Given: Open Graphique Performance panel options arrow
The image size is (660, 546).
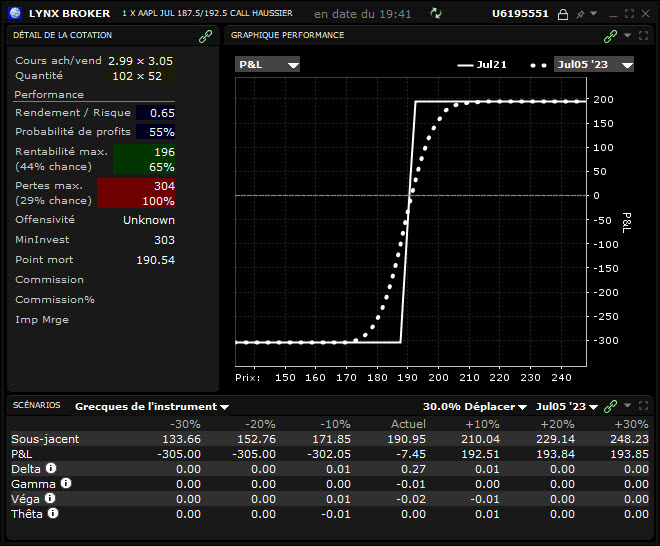Looking at the screenshot, I should (x=628, y=35).
